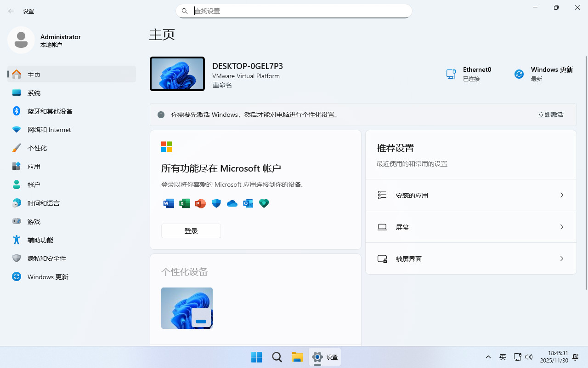Open 游戏 settings from the sidebar
This screenshot has width=588, height=368.
tap(17, 221)
